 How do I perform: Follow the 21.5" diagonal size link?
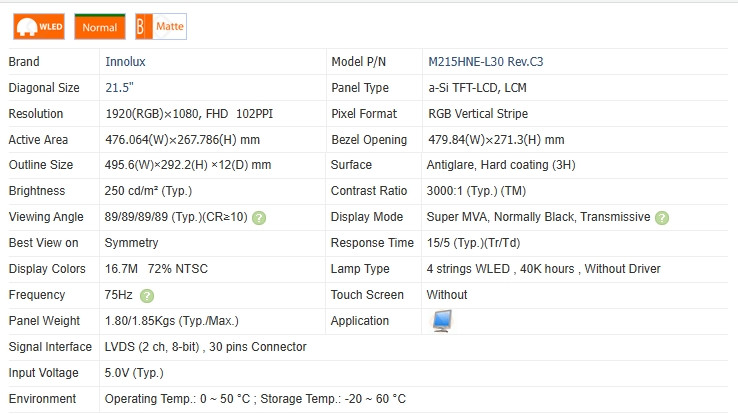point(119,88)
